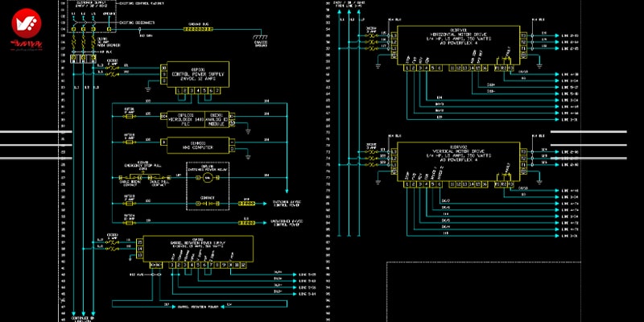
Task: Select the Horizontal Motor Drive block
Action: coord(458,45)
